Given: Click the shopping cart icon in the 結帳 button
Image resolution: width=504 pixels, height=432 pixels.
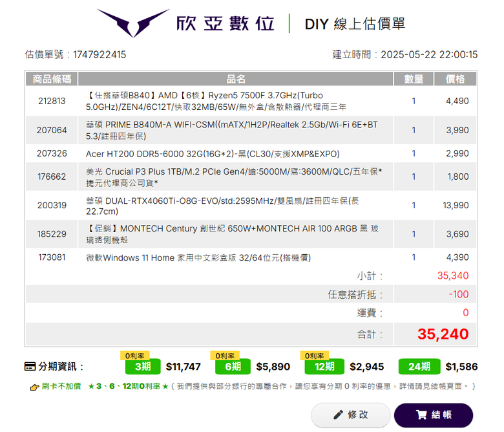Looking at the screenshot, I should click(x=421, y=415).
